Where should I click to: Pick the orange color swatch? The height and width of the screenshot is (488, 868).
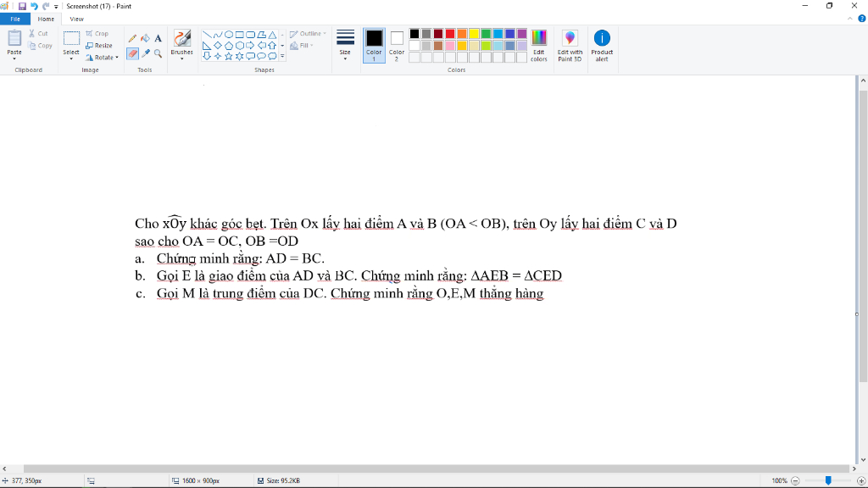(462, 34)
